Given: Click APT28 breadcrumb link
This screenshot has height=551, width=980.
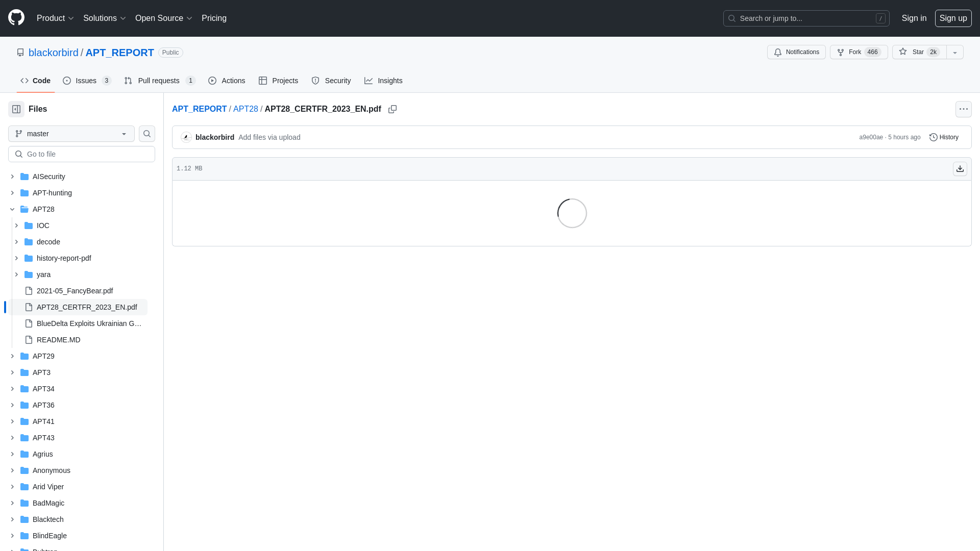Looking at the screenshot, I should click(x=246, y=109).
